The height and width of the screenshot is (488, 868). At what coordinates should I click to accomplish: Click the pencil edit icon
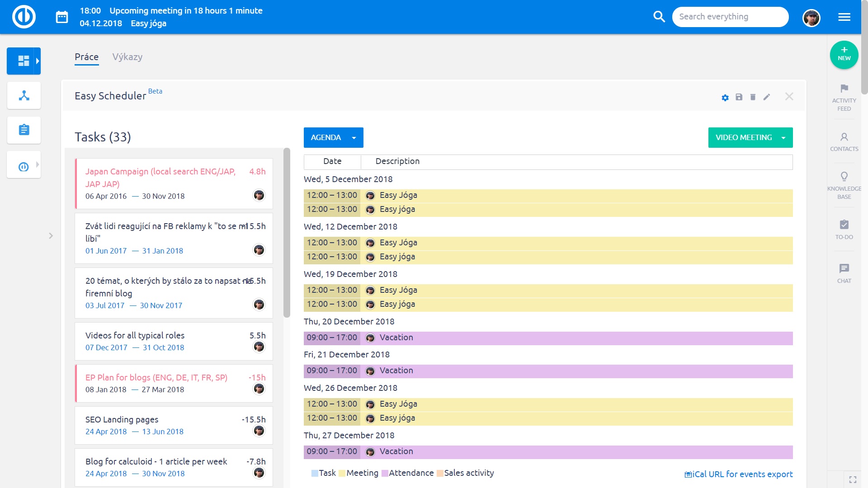click(767, 97)
